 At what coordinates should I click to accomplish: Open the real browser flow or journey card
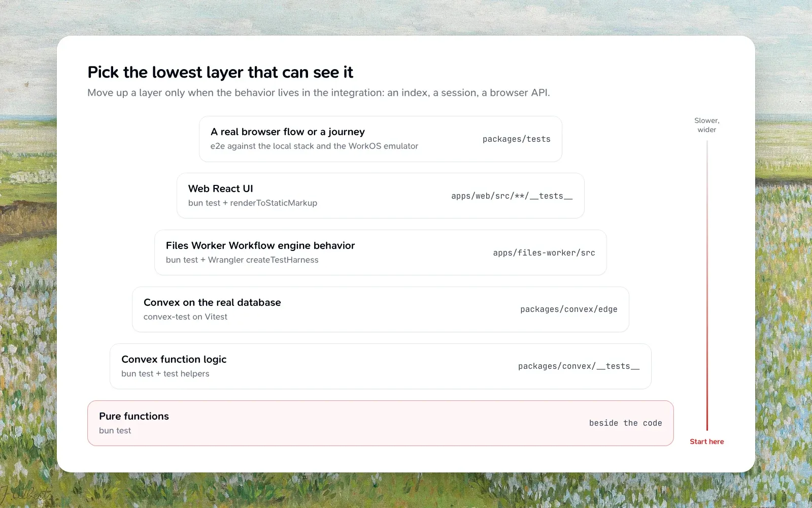tap(380, 139)
